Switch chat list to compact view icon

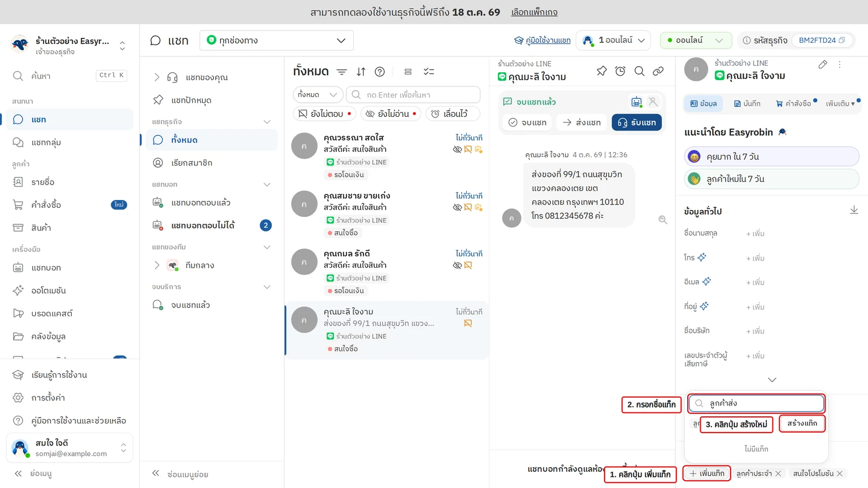pyautogui.click(x=408, y=72)
